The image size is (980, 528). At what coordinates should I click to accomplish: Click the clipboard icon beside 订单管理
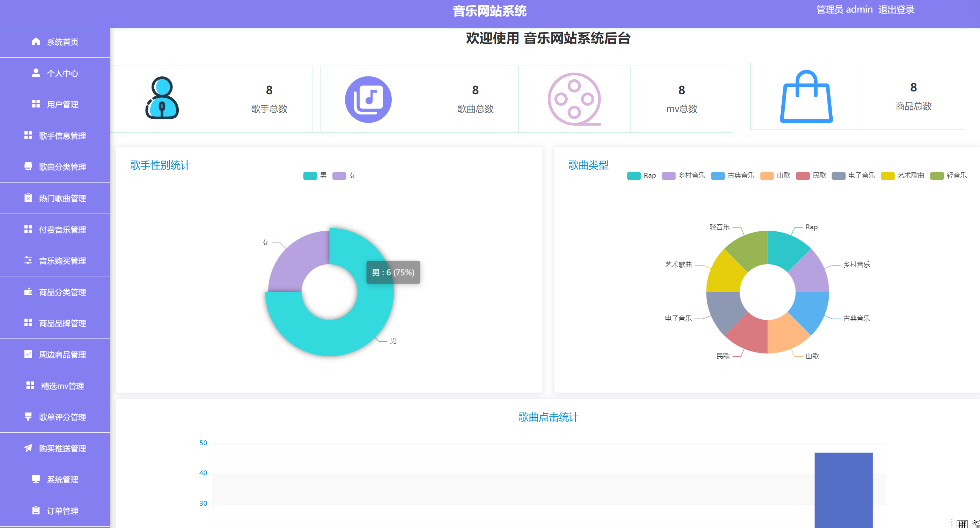click(x=36, y=511)
